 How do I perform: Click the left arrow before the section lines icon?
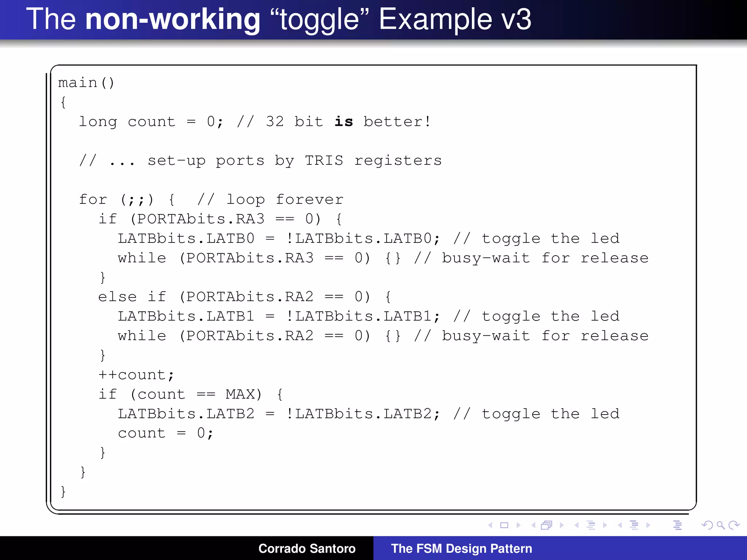[620, 525]
